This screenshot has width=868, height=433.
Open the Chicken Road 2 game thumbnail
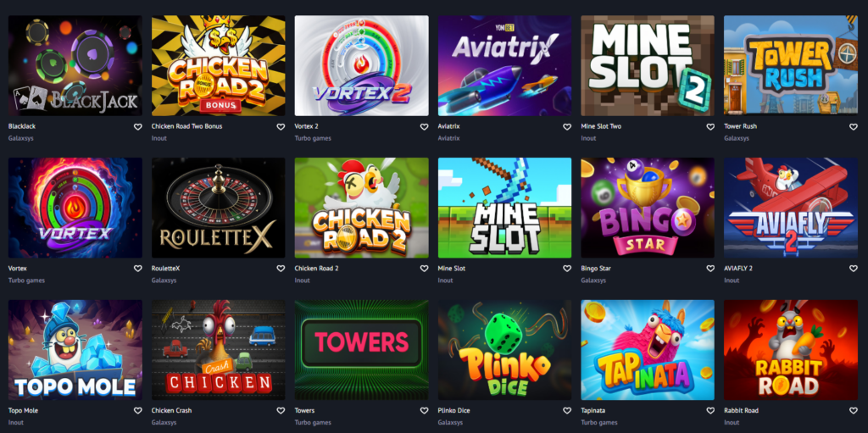pyautogui.click(x=361, y=208)
